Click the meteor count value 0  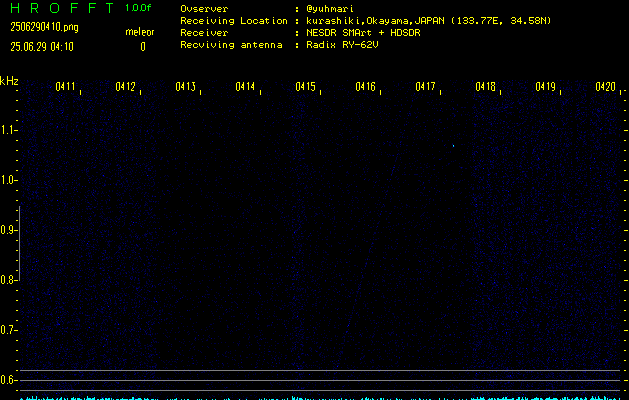click(143, 47)
